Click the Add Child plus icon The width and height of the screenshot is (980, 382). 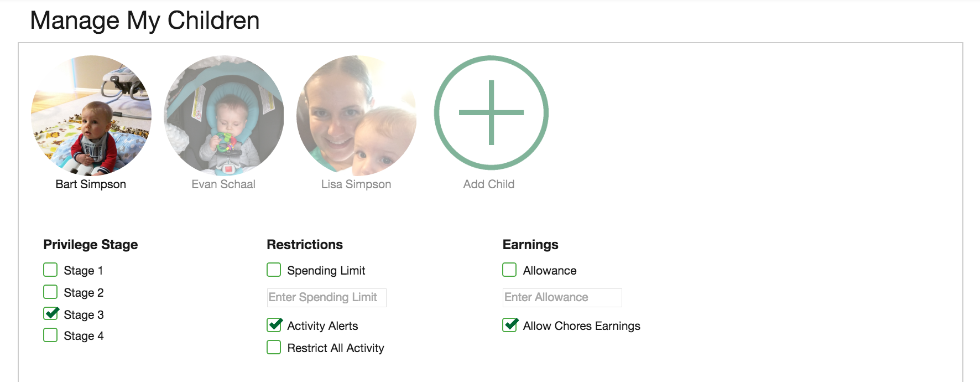click(491, 113)
